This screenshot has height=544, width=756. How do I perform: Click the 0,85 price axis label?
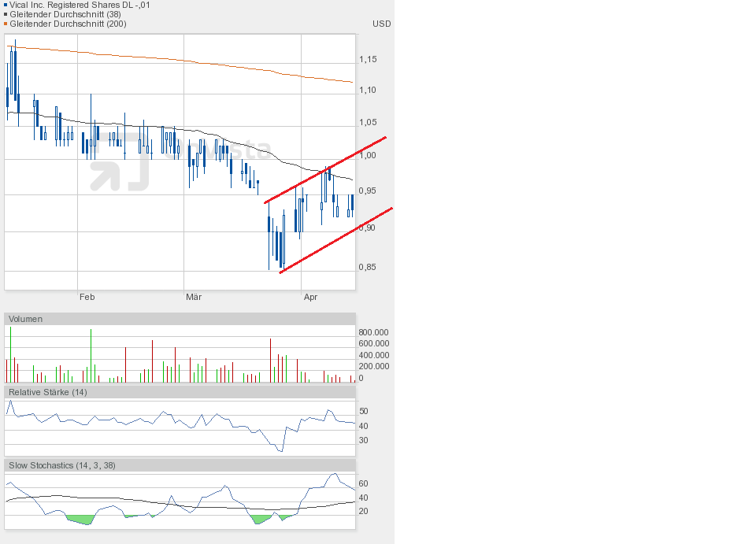(x=368, y=267)
